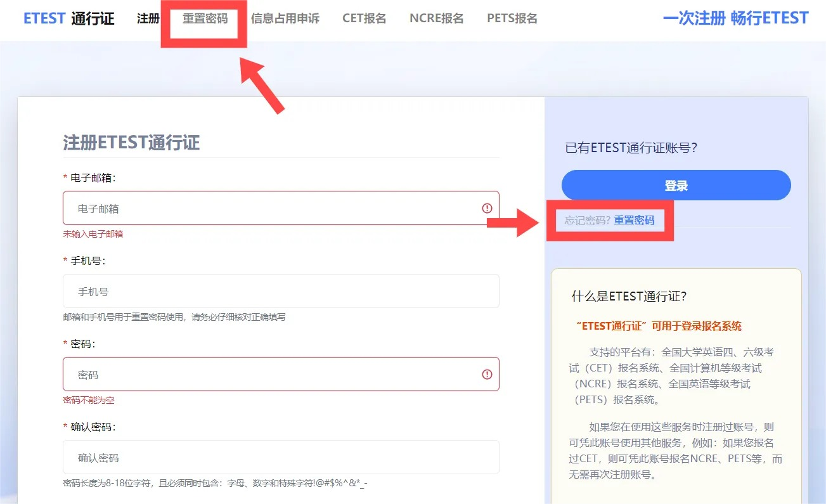Click 重置密码 link beside 忘记密码
The width and height of the screenshot is (826, 504).
tap(634, 220)
